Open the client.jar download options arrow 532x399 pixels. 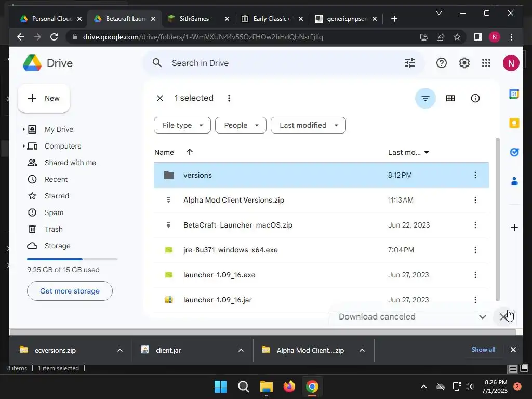click(241, 350)
